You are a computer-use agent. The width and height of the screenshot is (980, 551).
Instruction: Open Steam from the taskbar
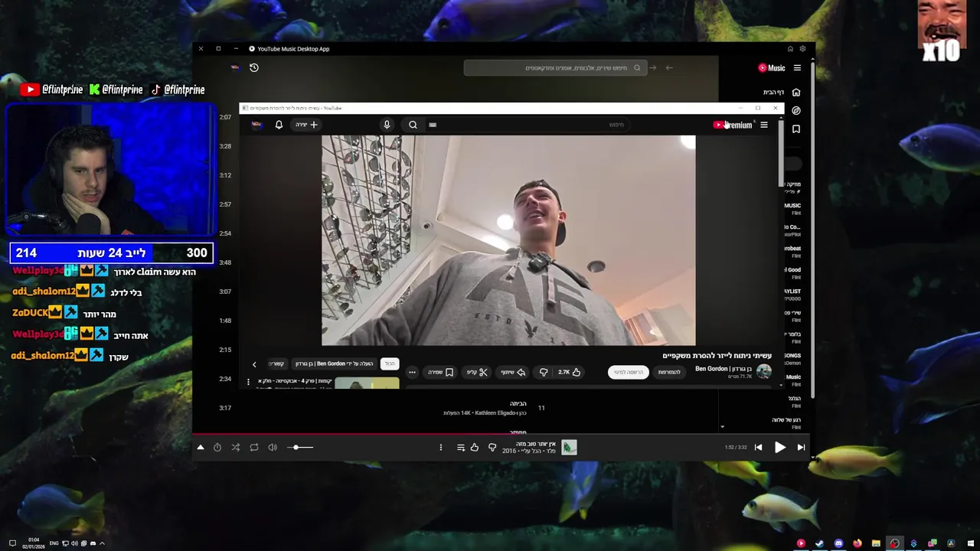point(819,543)
